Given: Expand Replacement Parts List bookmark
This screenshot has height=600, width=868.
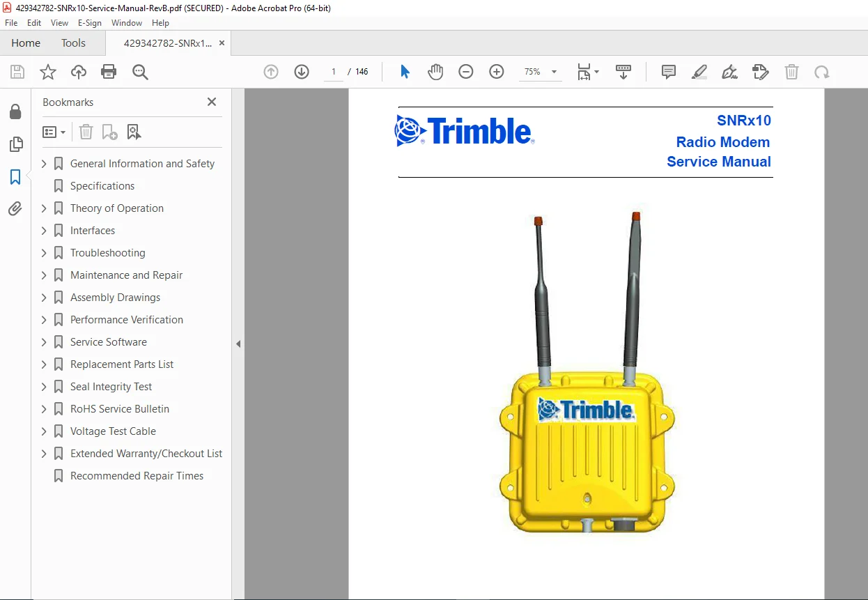Looking at the screenshot, I should (44, 364).
